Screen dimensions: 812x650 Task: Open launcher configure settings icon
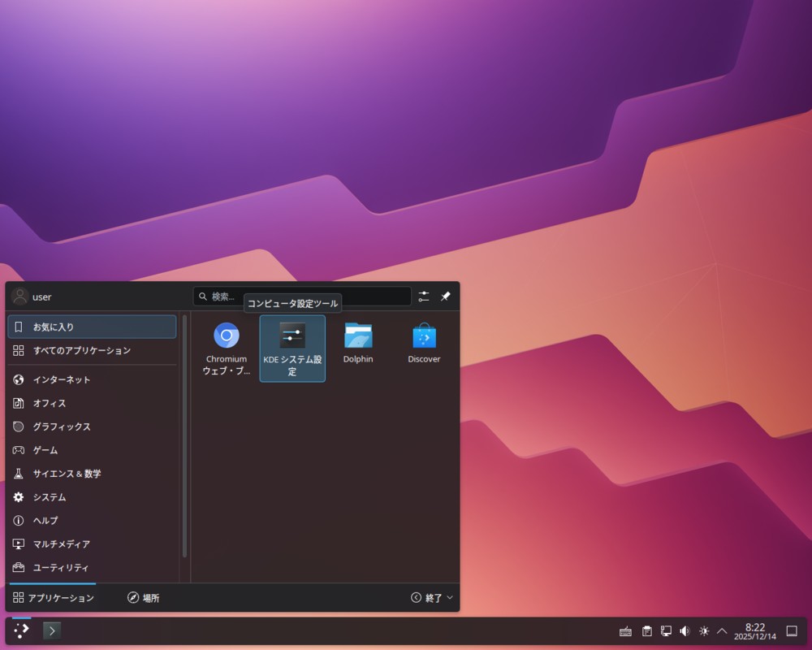(x=424, y=297)
